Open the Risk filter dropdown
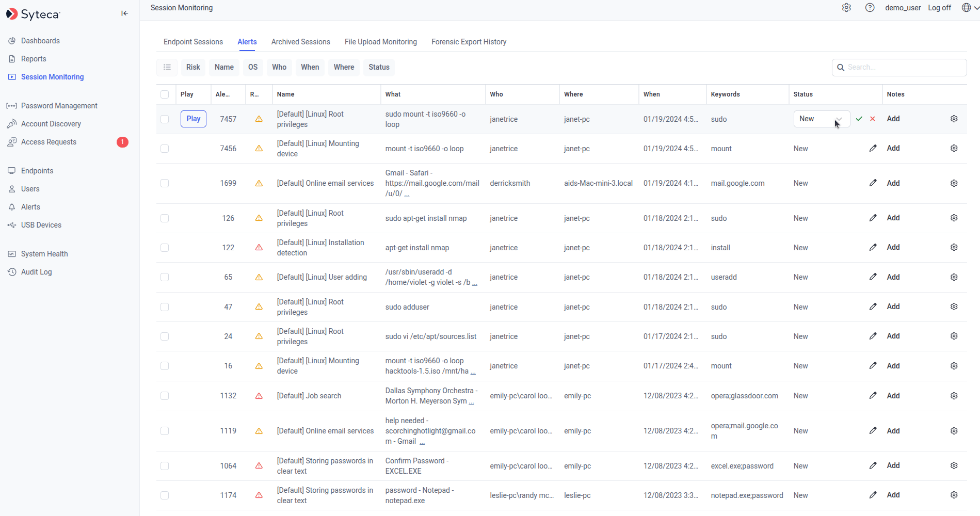This screenshot has height=516, width=980. [193, 67]
